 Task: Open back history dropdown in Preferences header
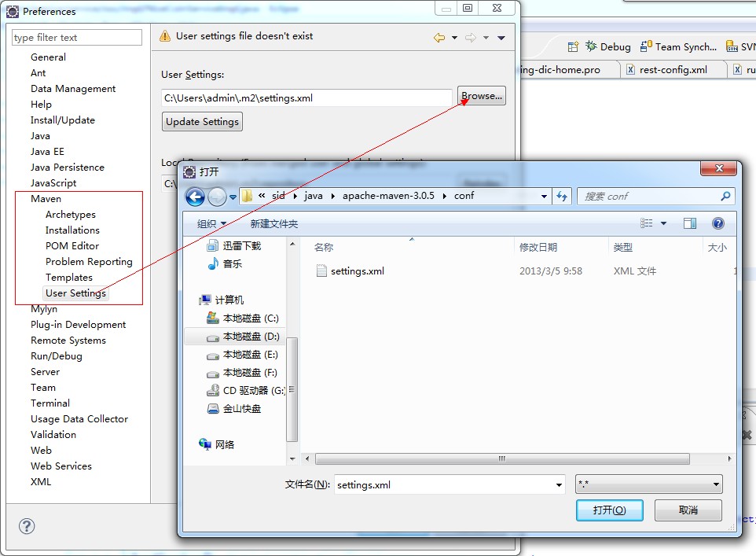[x=454, y=38]
